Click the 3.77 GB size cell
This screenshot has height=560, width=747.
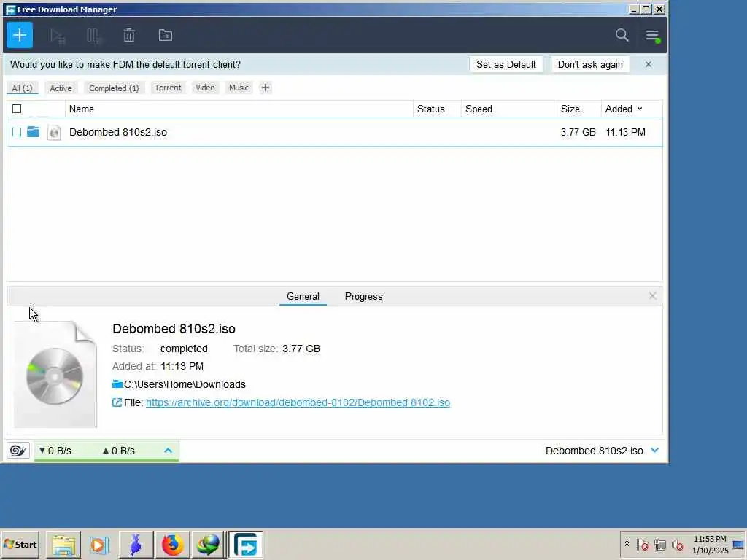(578, 132)
